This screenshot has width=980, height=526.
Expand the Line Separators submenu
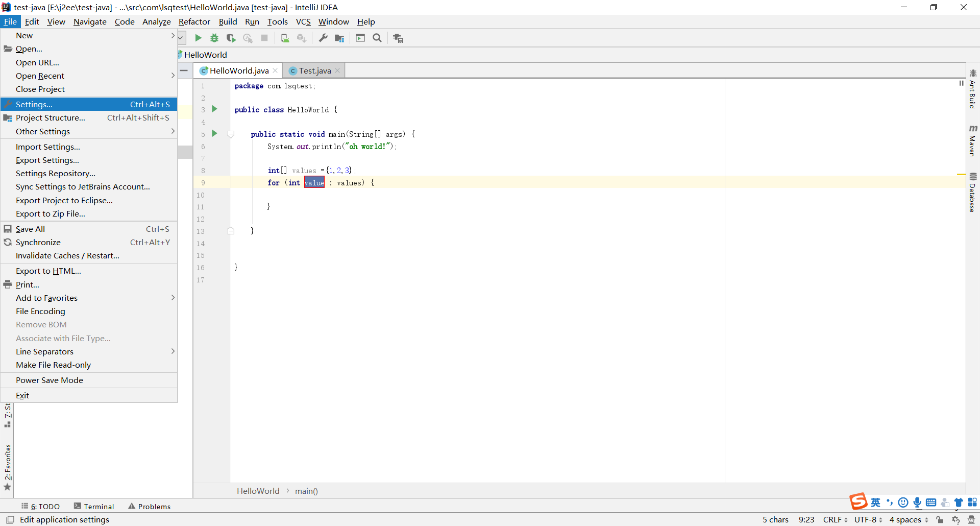pyautogui.click(x=89, y=352)
